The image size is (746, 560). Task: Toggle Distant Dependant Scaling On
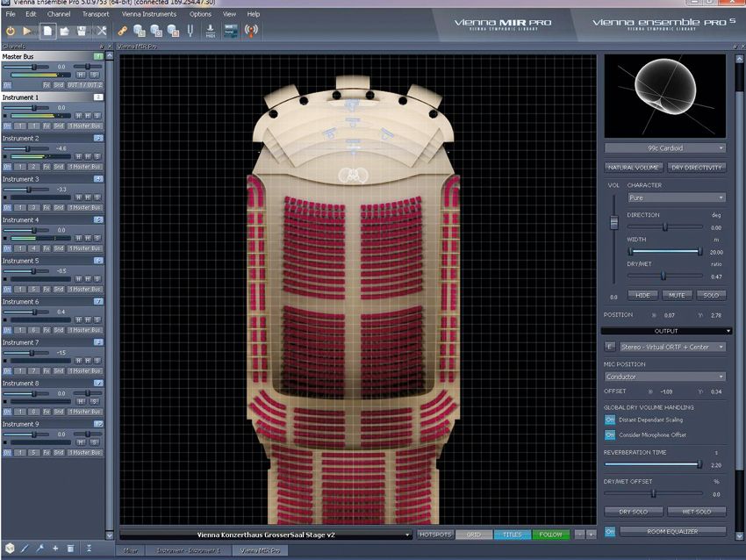coord(610,420)
